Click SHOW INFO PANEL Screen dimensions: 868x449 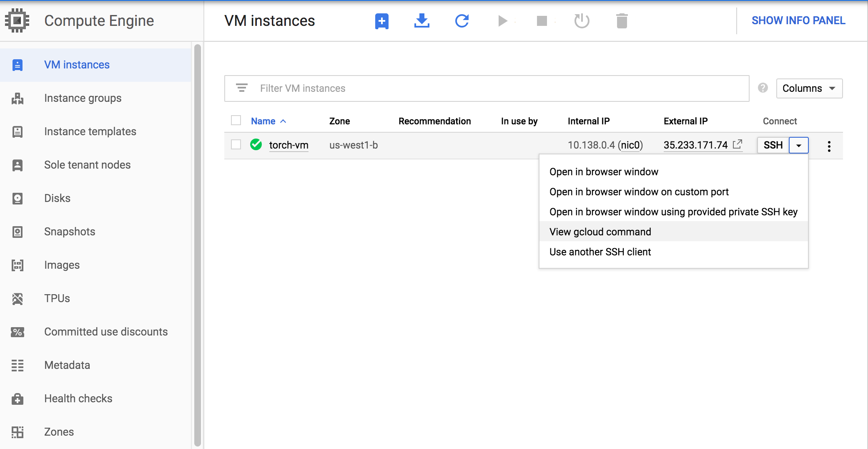tap(798, 20)
